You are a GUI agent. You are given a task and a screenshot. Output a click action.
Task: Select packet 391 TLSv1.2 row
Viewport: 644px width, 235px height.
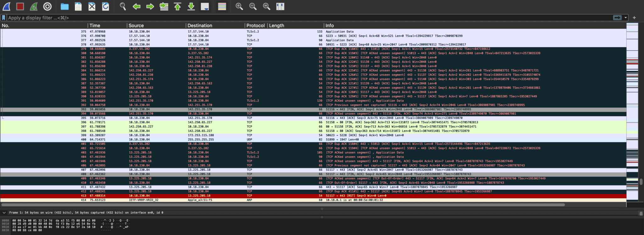pos(313,101)
